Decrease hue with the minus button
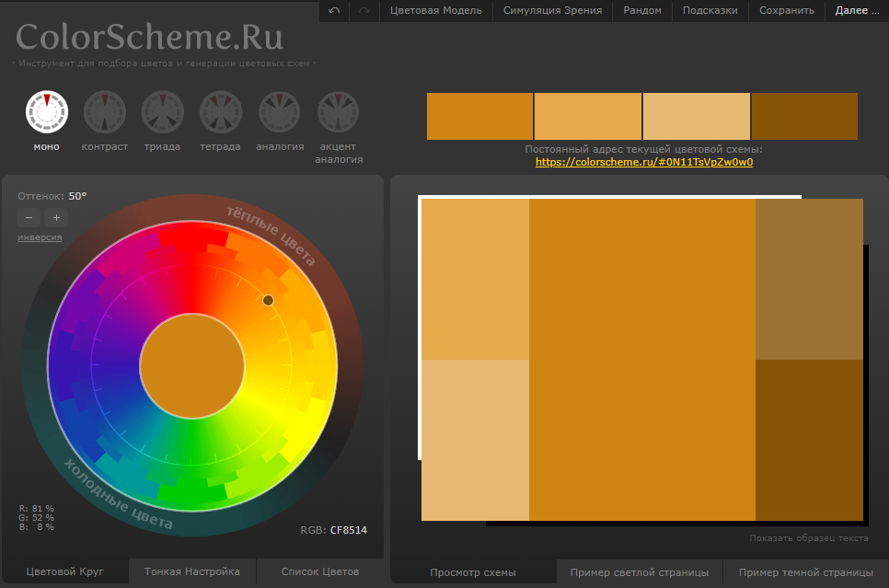Viewport: 889px width, 588px height. coord(29,217)
